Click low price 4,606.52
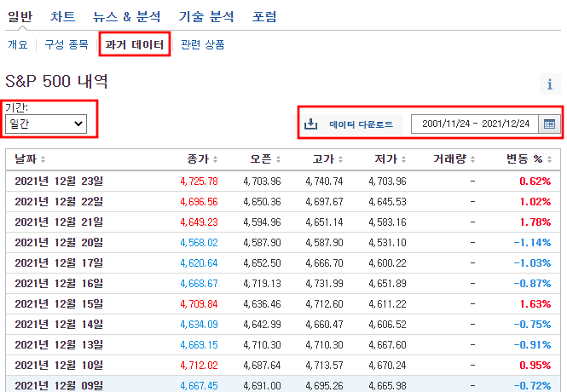This screenshot has width=567, height=392. click(x=387, y=325)
